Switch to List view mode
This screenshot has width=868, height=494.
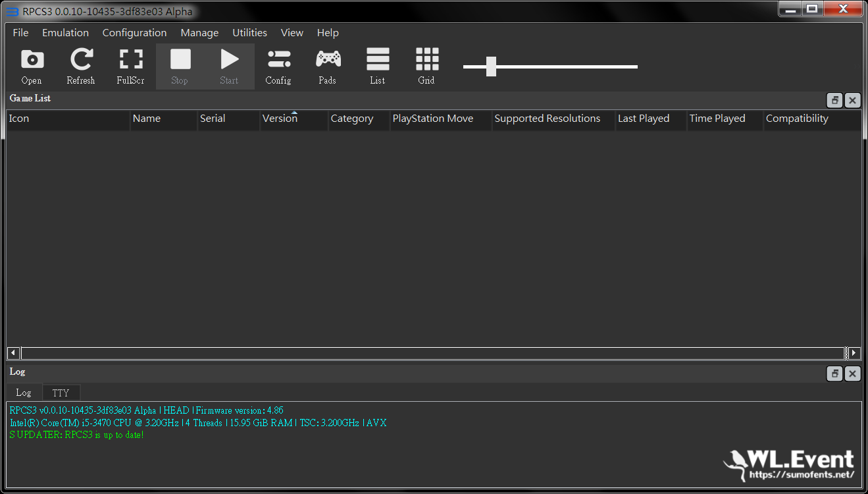[377, 66]
